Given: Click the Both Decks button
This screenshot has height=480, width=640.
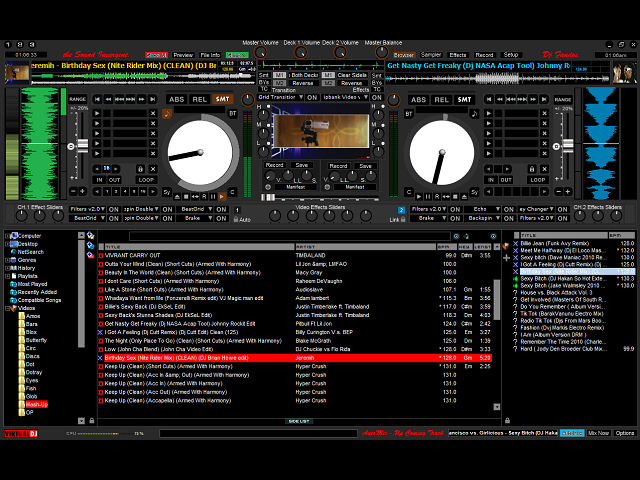Looking at the screenshot, I should [x=304, y=75].
